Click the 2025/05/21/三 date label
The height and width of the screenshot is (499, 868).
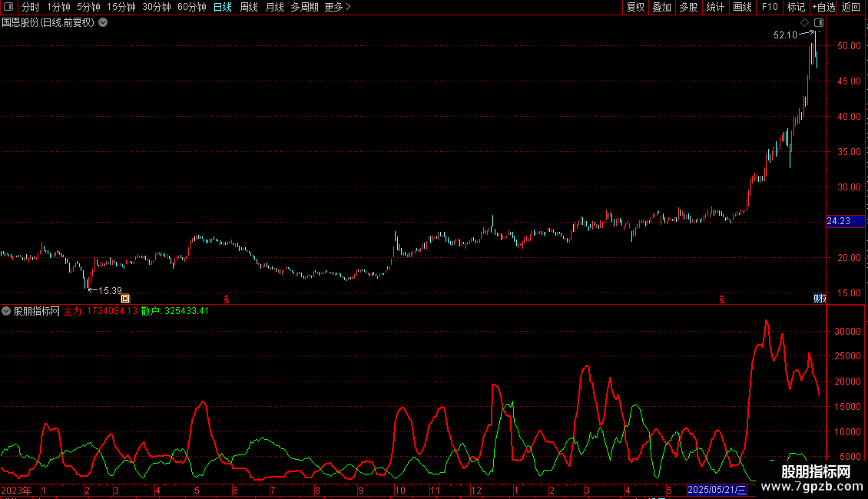(717, 490)
